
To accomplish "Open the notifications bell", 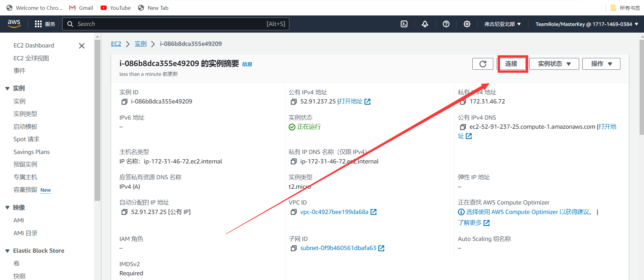I will coord(425,24).
